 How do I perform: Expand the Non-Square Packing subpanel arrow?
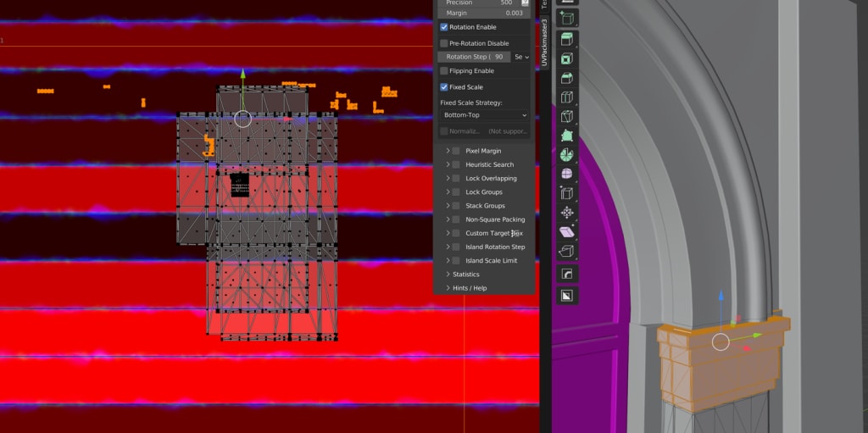point(448,219)
